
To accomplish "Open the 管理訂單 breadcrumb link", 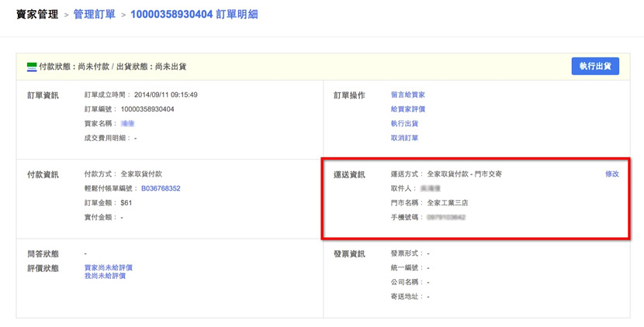I will 94,14.
